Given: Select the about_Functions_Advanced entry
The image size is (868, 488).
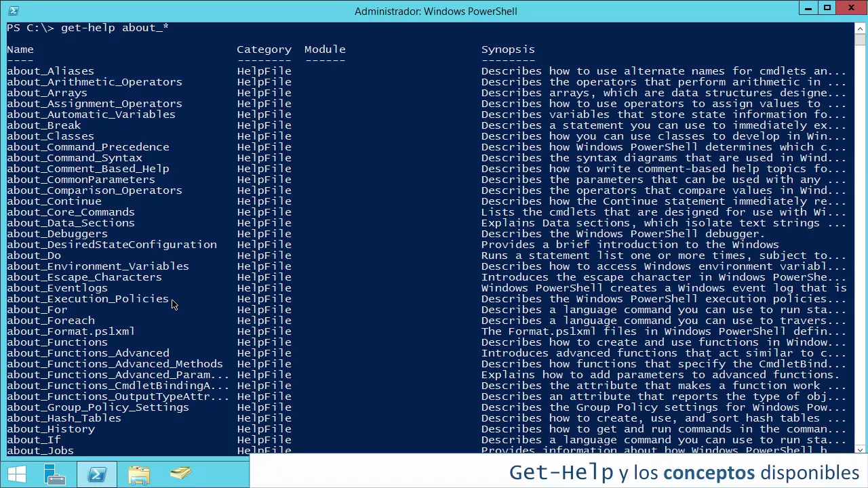Looking at the screenshot, I should click(87, 353).
